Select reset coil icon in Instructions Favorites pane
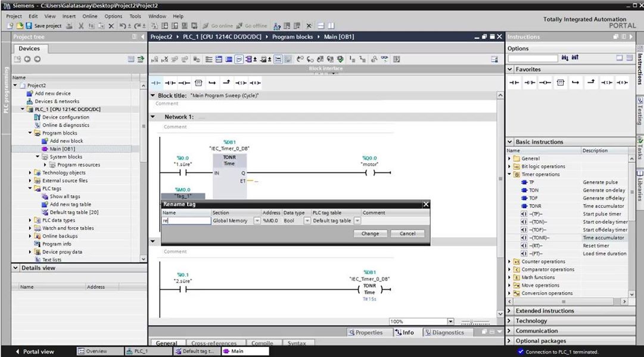644x357 pixels. click(x=622, y=83)
